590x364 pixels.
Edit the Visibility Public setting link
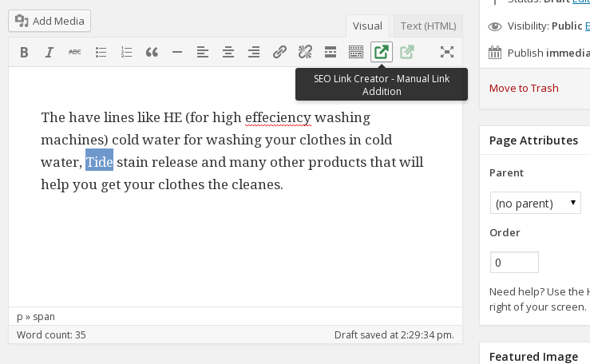(x=588, y=26)
